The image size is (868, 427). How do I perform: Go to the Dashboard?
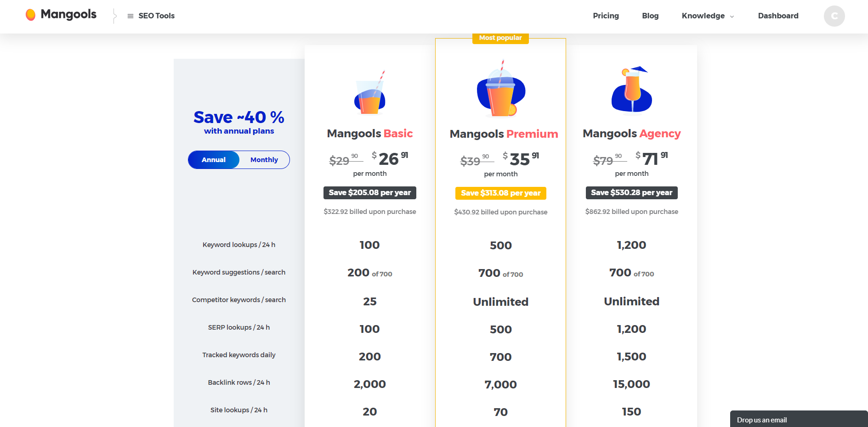coord(778,16)
